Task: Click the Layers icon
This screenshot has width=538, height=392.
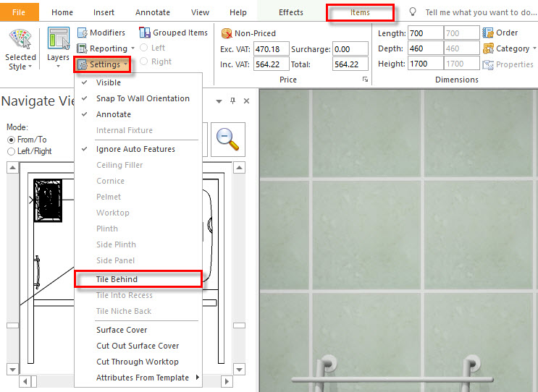Action: click(59, 38)
